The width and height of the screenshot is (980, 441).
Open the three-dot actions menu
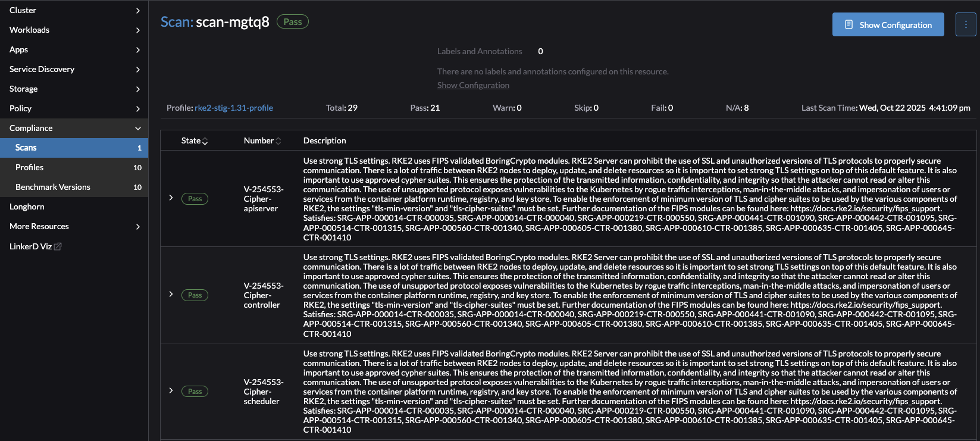coord(965,24)
